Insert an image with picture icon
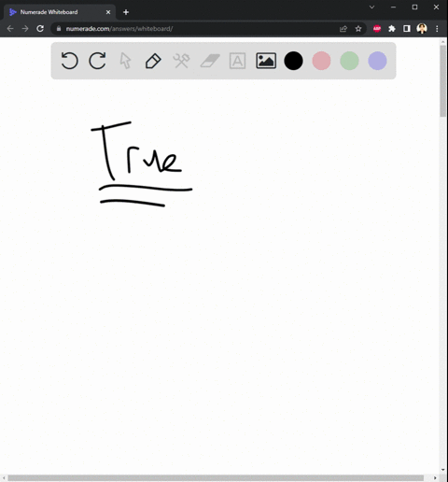 click(x=266, y=61)
